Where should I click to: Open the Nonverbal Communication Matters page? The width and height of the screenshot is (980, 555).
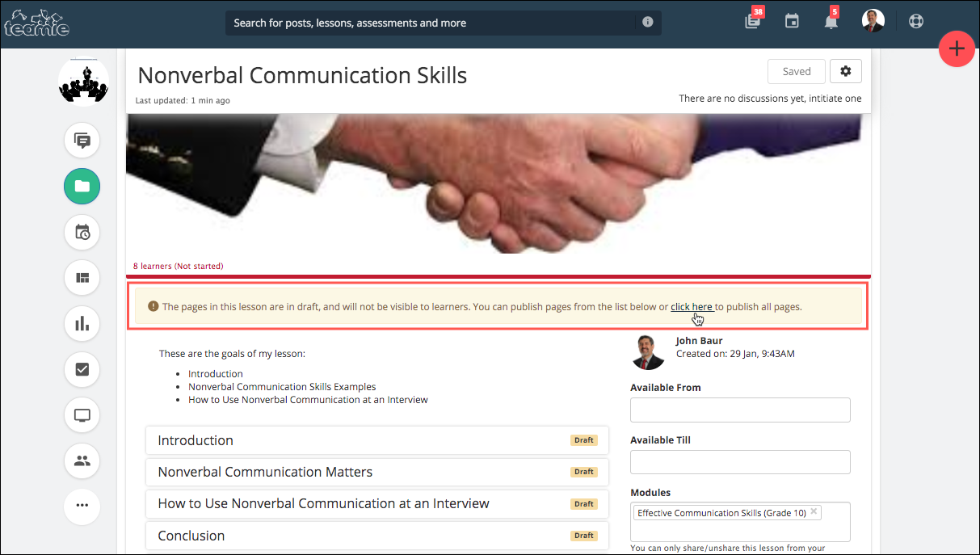[377, 472]
